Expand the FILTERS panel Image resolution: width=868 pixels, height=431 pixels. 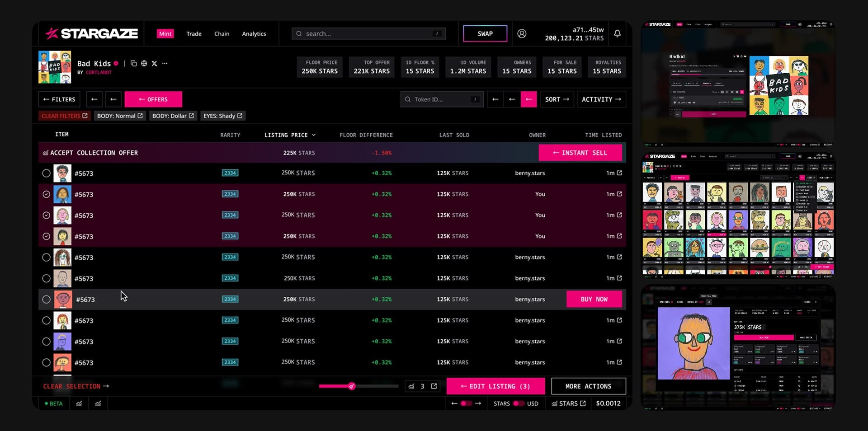pyautogui.click(x=59, y=99)
